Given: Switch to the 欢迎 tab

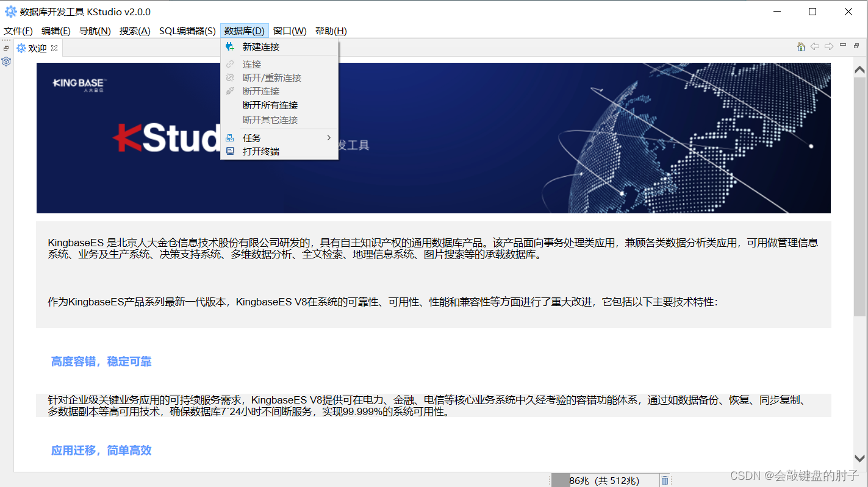Looking at the screenshot, I should [x=37, y=49].
